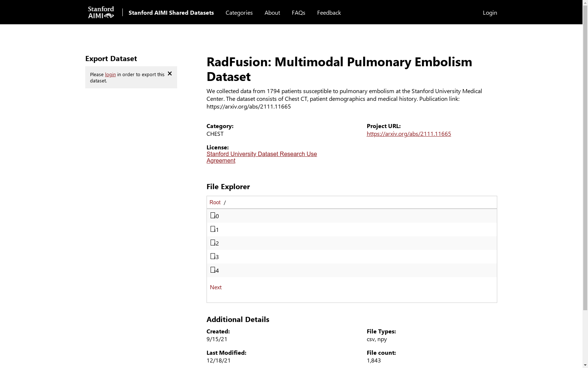
Task: Click the login link in export notice
Action: (x=110, y=74)
